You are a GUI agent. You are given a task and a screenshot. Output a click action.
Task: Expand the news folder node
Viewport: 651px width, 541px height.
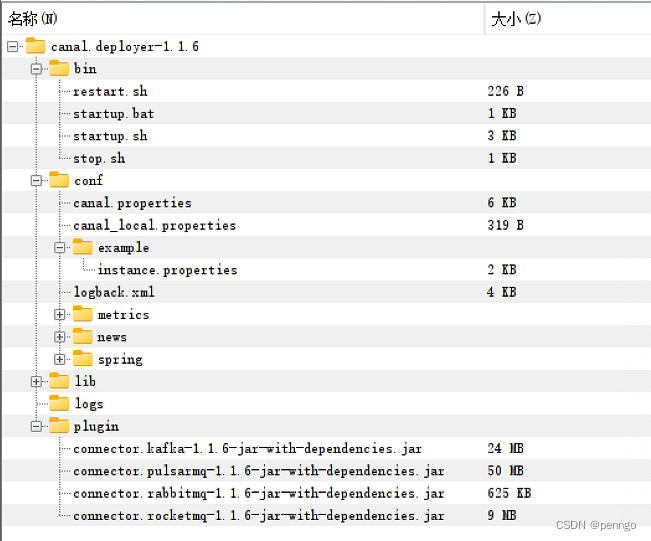click(x=60, y=337)
